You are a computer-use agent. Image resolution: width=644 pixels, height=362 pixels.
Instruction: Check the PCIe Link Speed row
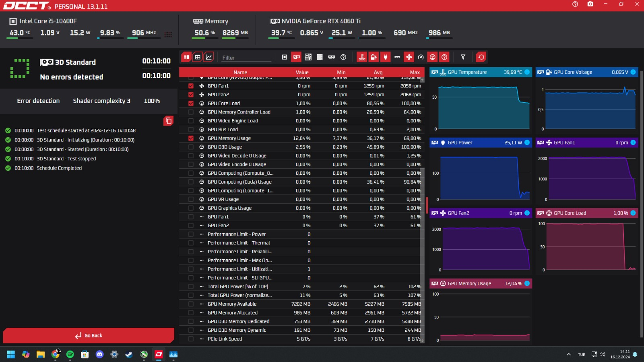(x=191, y=339)
